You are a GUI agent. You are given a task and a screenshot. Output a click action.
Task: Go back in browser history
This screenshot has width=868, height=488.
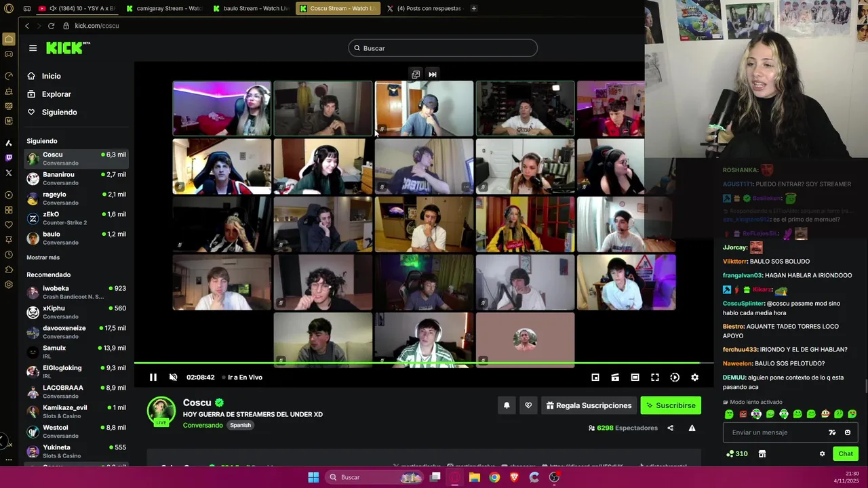click(x=27, y=26)
